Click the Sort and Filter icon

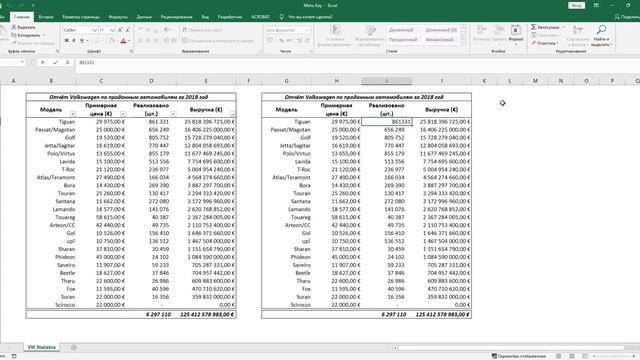578,30
